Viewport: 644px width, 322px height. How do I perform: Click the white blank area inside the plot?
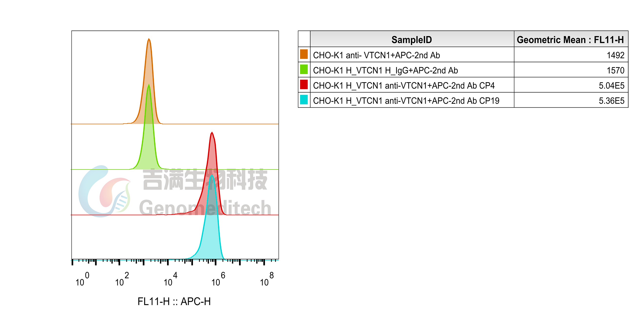[224, 78]
